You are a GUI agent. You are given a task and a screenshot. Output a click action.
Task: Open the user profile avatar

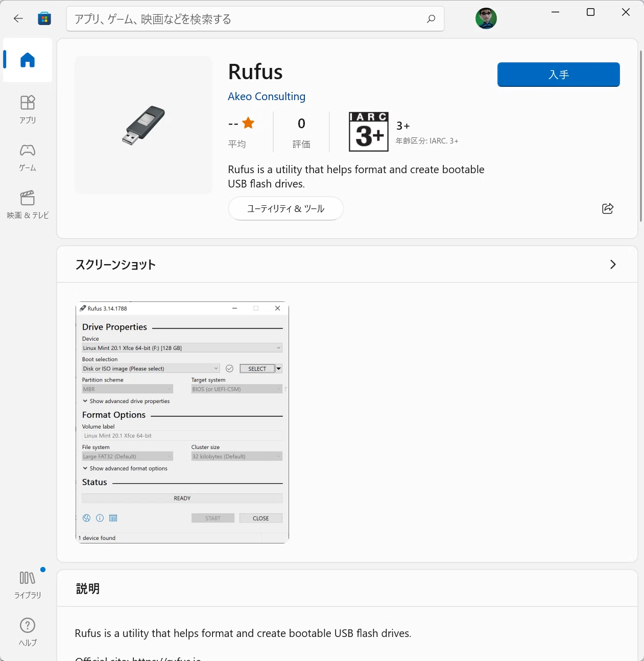tap(486, 18)
